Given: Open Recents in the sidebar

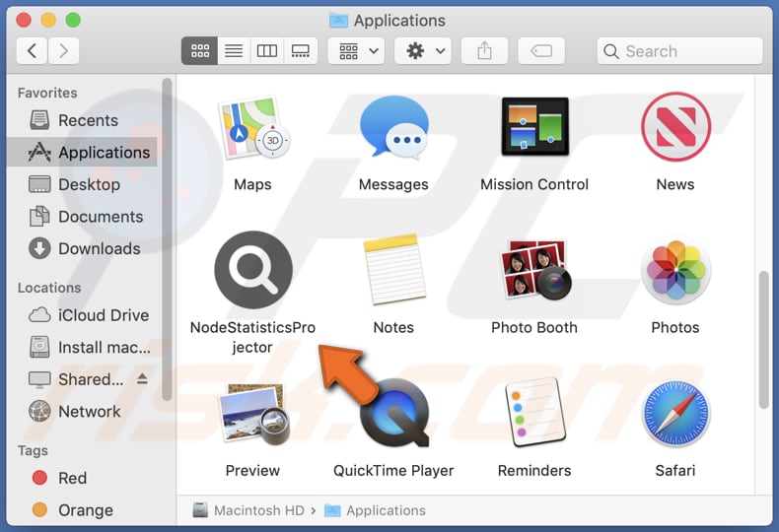Looking at the screenshot, I should [x=82, y=120].
